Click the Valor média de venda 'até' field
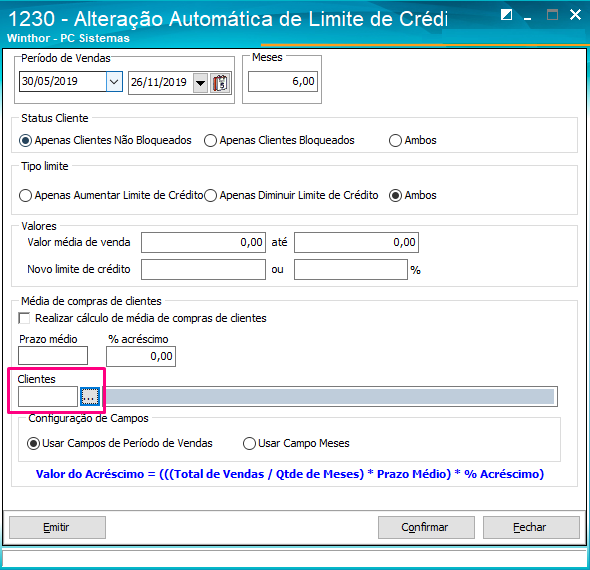 [x=356, y=242]
